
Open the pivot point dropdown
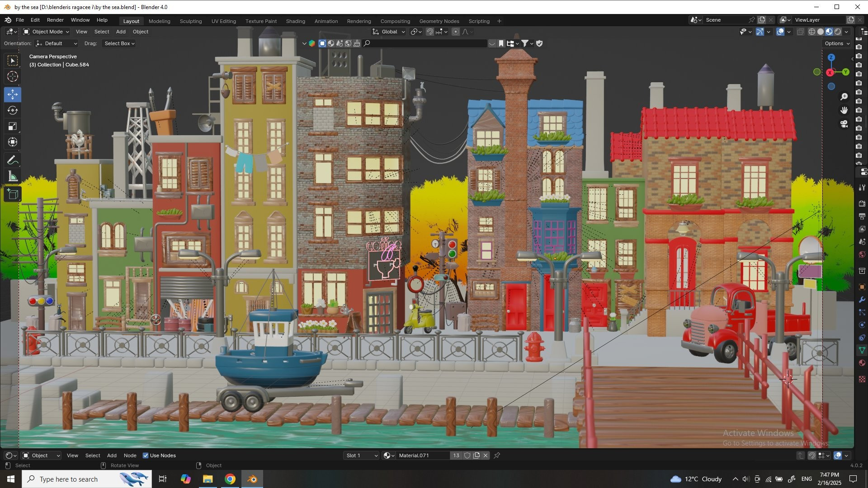point(416,32)
